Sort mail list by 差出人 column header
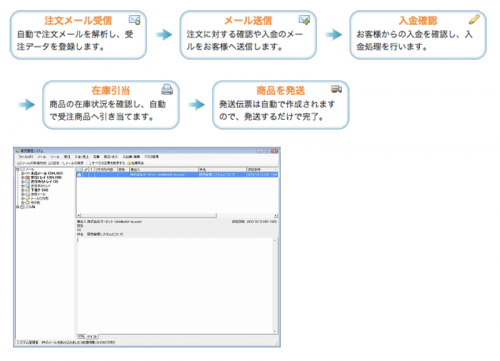 (164, 169)
